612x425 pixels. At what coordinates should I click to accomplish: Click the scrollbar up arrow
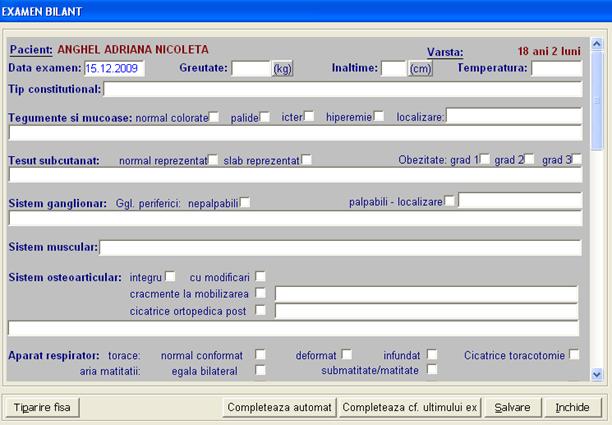click(x=597, y=45)
